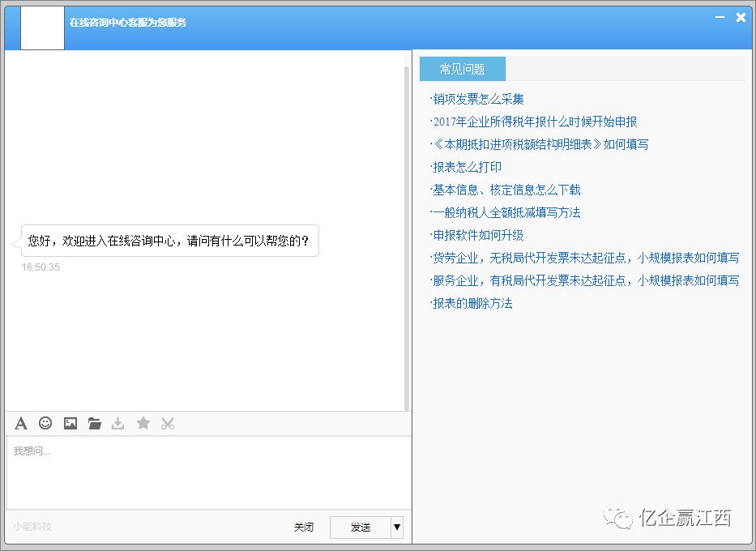
Task: Open FAQ 2017年企业所得税年报什么时候开始申报
Action: (533, 122)
